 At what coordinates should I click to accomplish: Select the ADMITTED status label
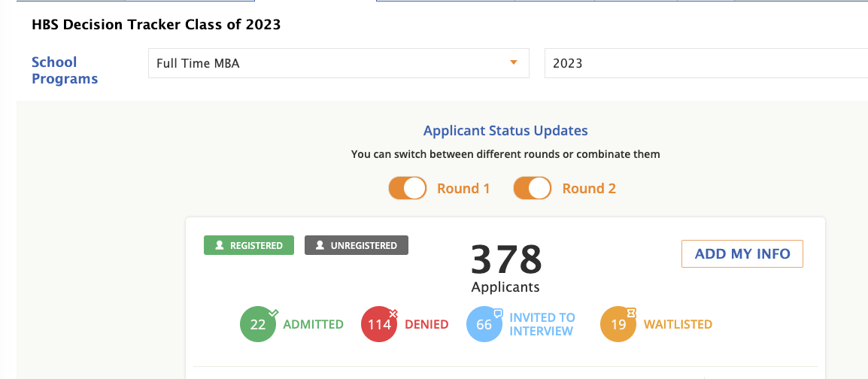coord(314,324)
